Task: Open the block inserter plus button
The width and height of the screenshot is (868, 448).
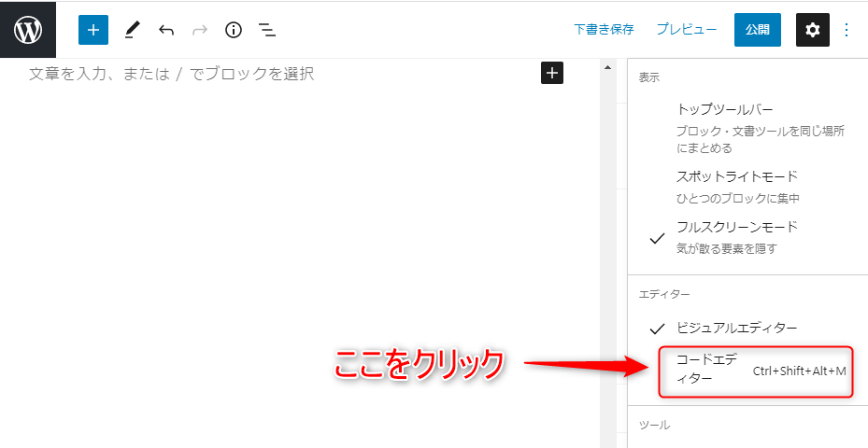Action: click(93, 30)
